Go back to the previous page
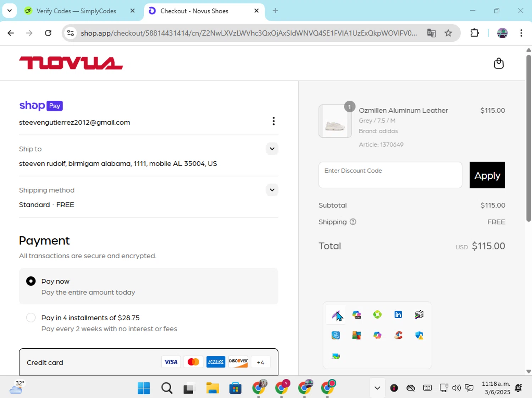The width and height of the screenshot is (532, 398). click(x=11, y=33)
